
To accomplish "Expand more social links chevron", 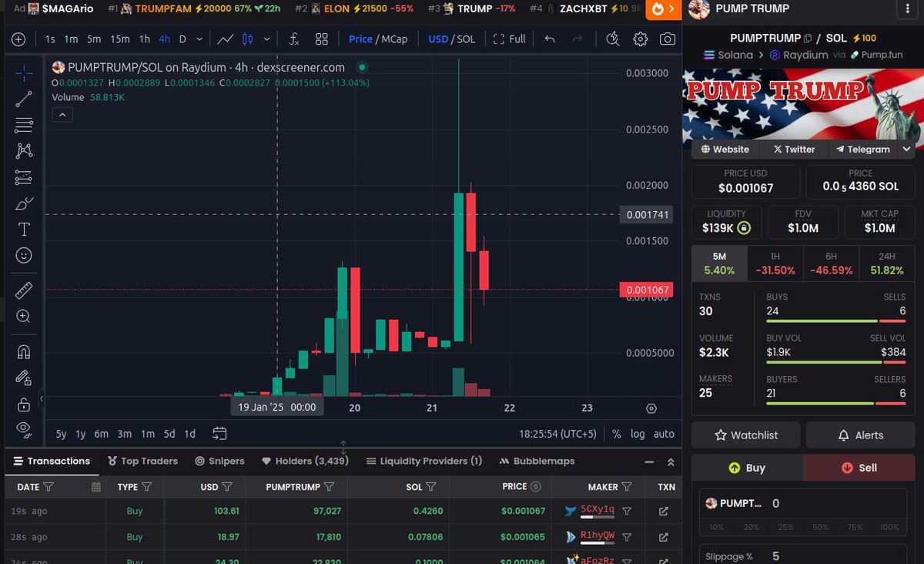I will coord(906,149).
